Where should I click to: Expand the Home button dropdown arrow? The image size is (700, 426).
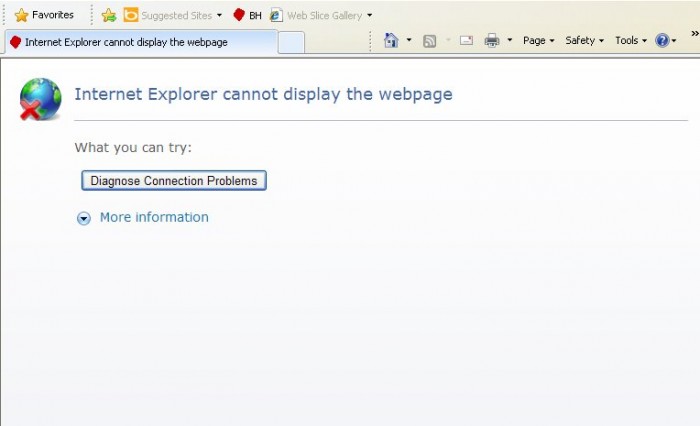click(x=409, y=41)
